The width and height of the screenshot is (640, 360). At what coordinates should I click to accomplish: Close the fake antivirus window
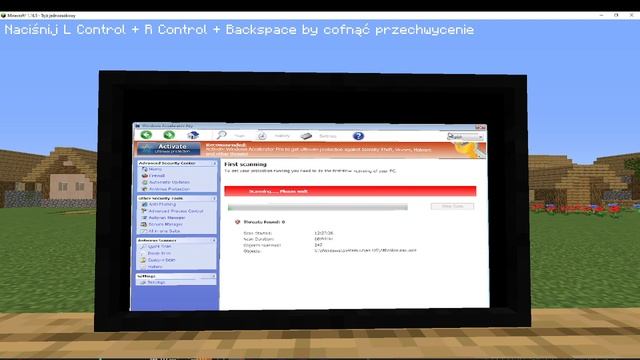[x=482, y=127]
